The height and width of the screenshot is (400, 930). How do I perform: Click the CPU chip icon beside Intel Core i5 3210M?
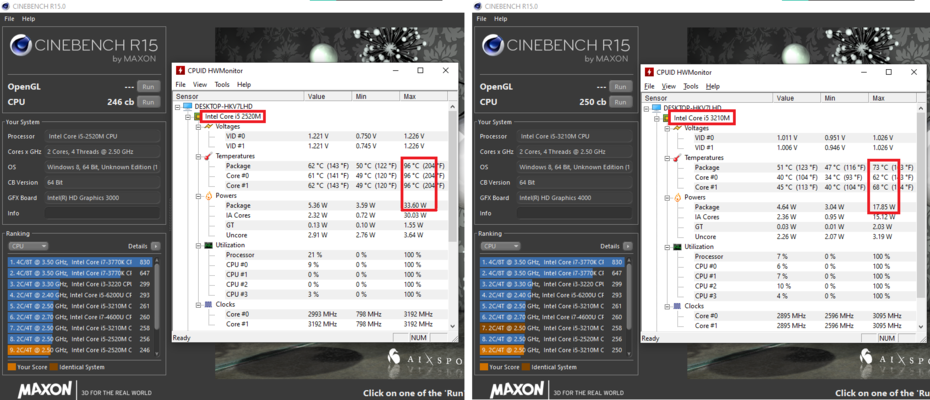point(666,118)
